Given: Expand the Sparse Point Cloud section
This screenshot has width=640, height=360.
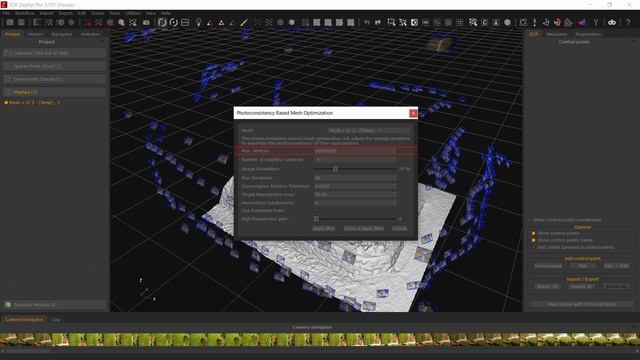Looking at the screenshot, I should tap(54, 66).
